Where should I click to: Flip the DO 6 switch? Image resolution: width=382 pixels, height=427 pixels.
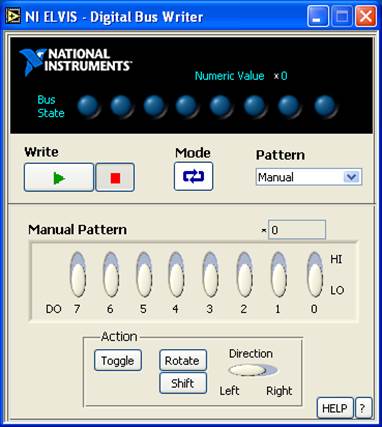click(111, 274)
